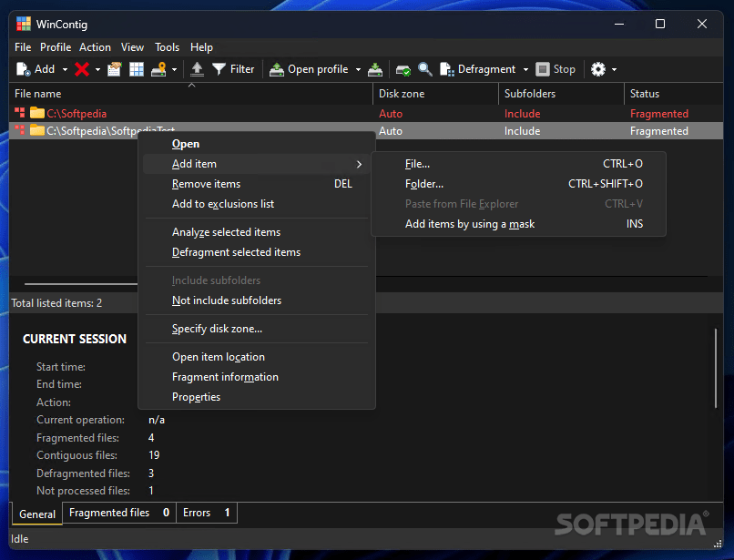734x560 pixels.
Task: Switch to the Fragmented files tab
Action: 119,513
